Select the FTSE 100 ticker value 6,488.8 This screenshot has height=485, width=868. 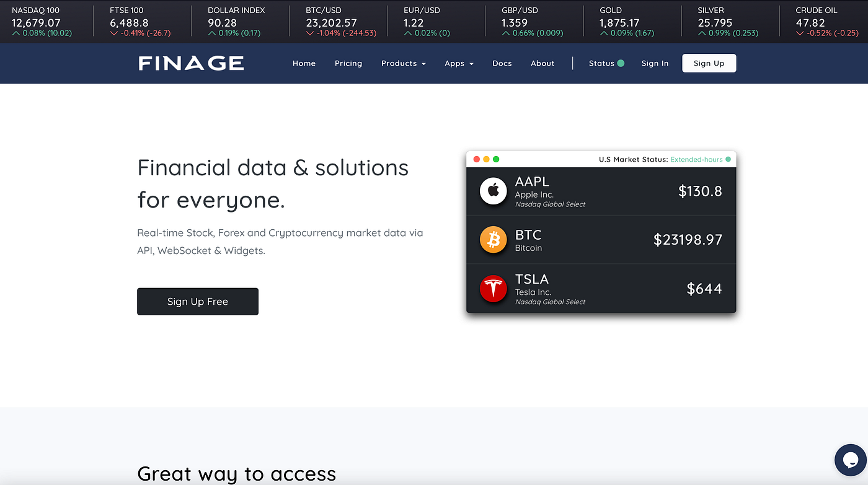[129, 23]
